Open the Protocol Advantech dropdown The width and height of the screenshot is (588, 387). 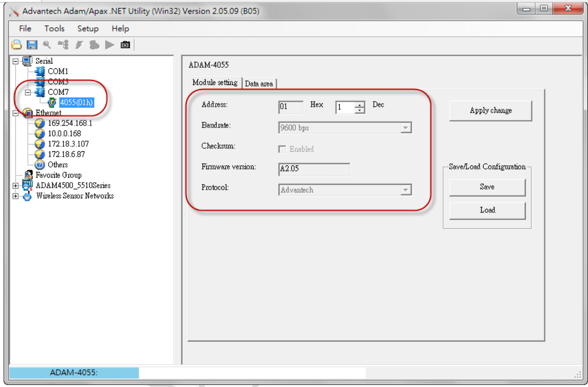tap(405, 190)
